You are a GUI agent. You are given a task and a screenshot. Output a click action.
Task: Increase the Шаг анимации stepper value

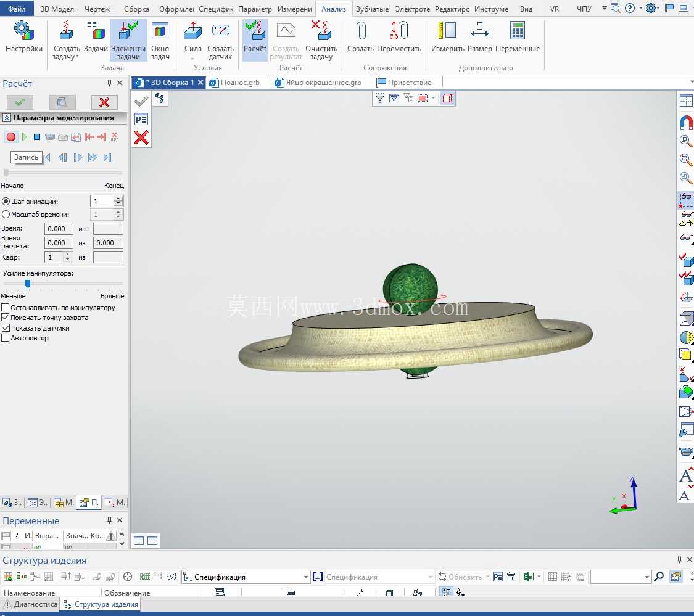118,199
